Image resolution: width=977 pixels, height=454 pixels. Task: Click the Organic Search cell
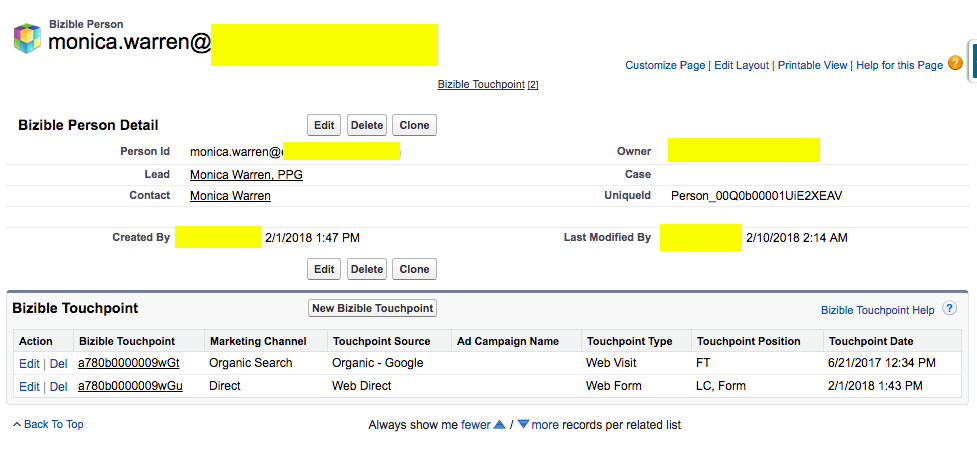pos(250,363)
